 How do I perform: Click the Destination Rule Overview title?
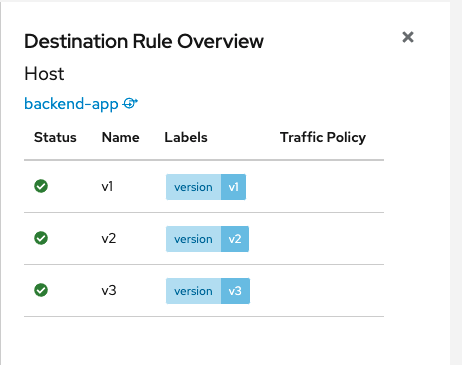pyautogui.click(x=144, y=41)
